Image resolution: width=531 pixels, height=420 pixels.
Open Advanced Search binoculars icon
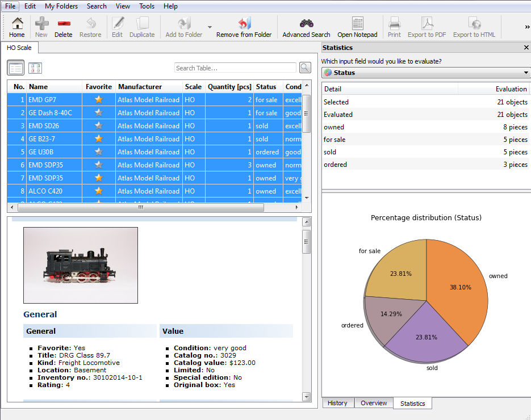coord(307,24)
